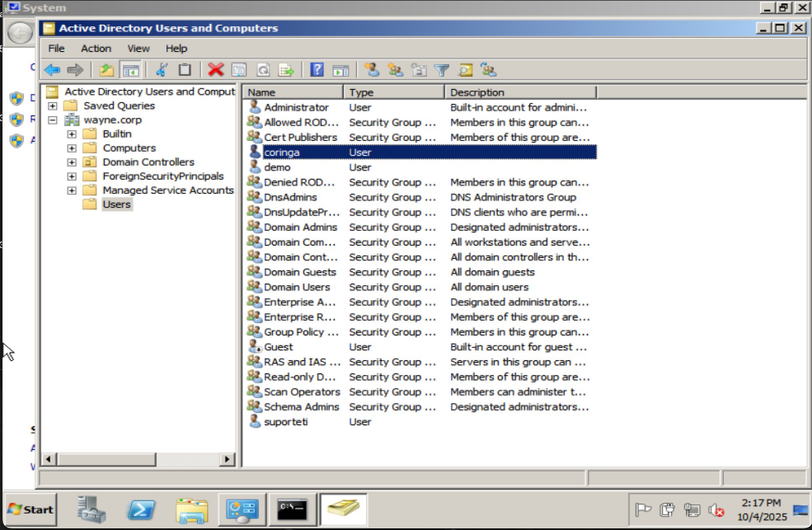Click the Add to group toolbar icon
This screenshot has width=812, height=530.
[488, 70]
